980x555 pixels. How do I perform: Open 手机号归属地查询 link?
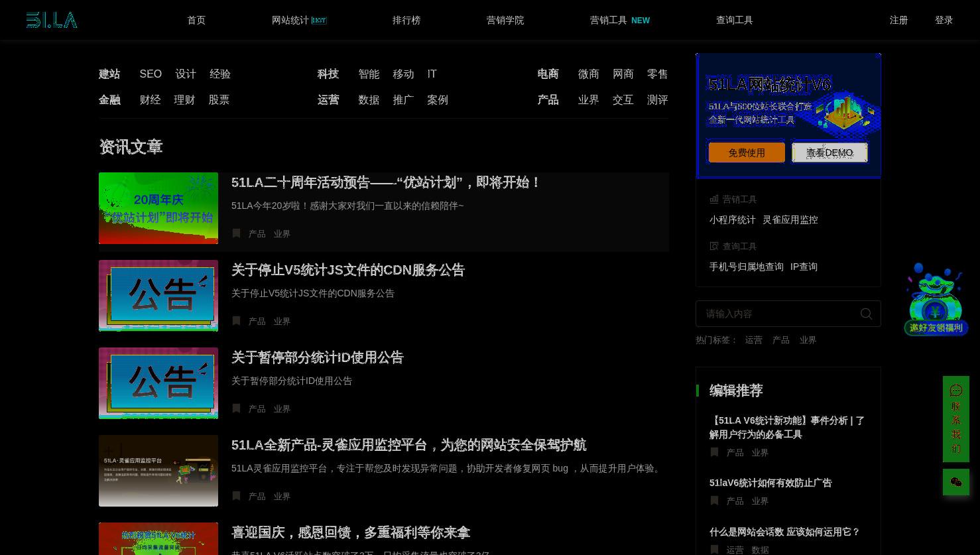pyautogui.click(x=747, y=267)
